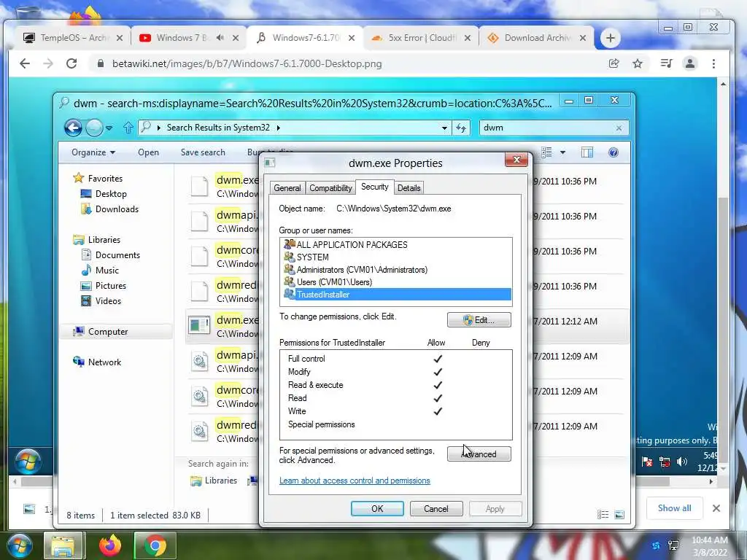This screenshot has width=747, height=560.
Task: Click the volume icon inside the screenshot image
Action: (682, 462)
